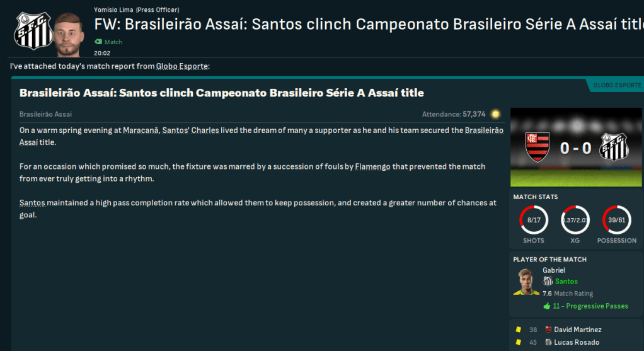Click the Flamengo link in the second paragraph
Image resolution: width=644 pixels, height=351 pixels.
(372, 167)
